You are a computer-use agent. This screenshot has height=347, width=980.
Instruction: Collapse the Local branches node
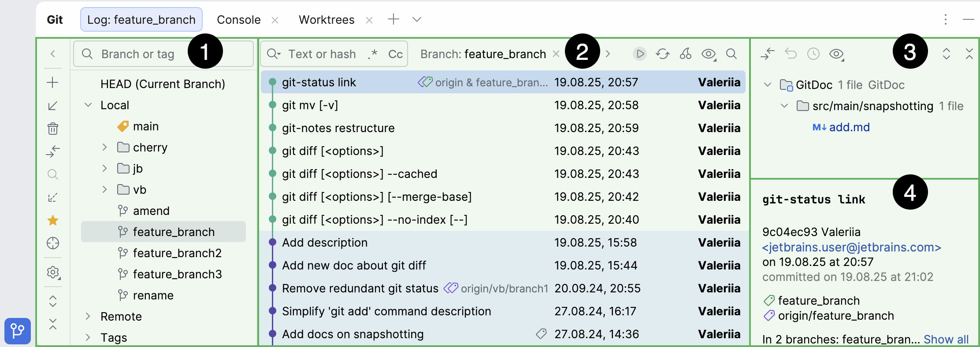(x=88, y=105)
